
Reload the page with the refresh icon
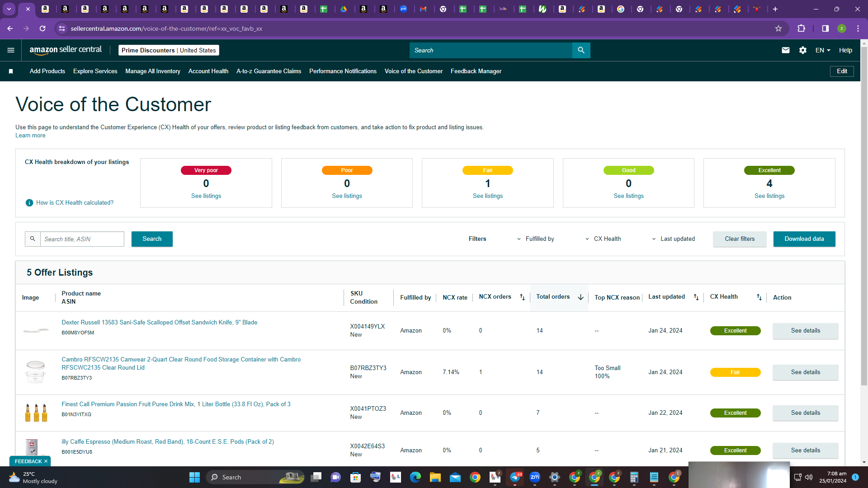[42, 28]
